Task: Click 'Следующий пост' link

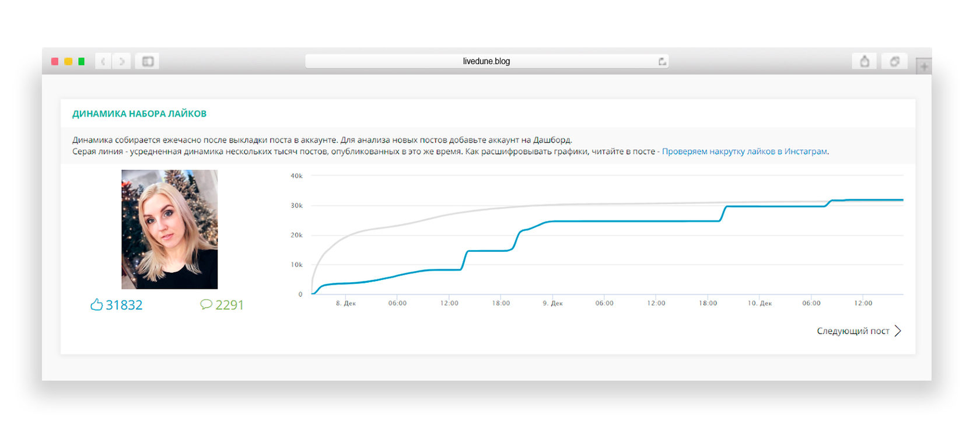Action: point(853,331)
